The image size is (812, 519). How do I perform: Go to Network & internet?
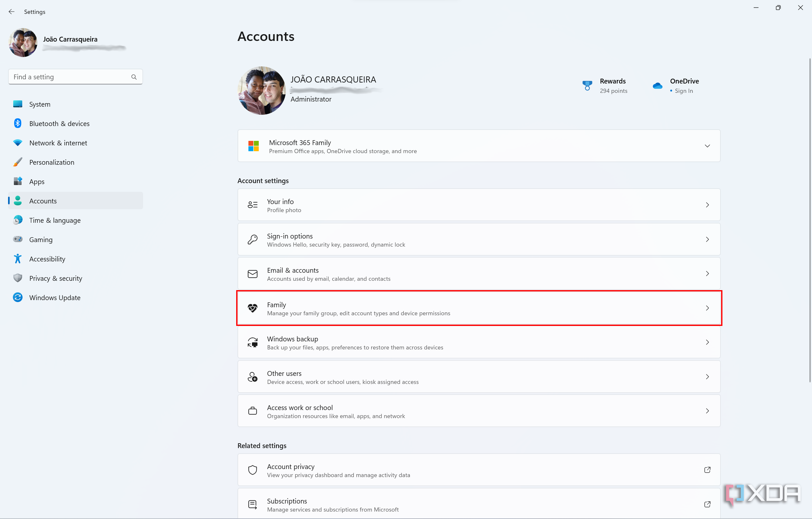coord(75,143)
